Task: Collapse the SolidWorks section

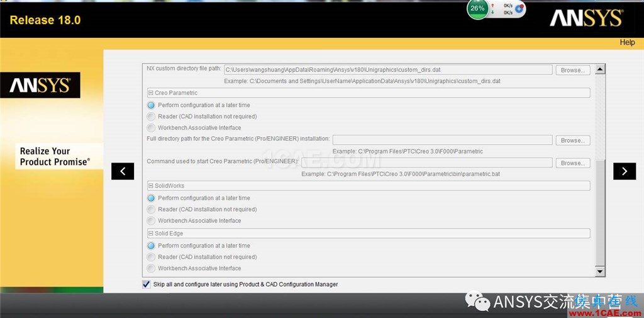Action: [151, 186]
